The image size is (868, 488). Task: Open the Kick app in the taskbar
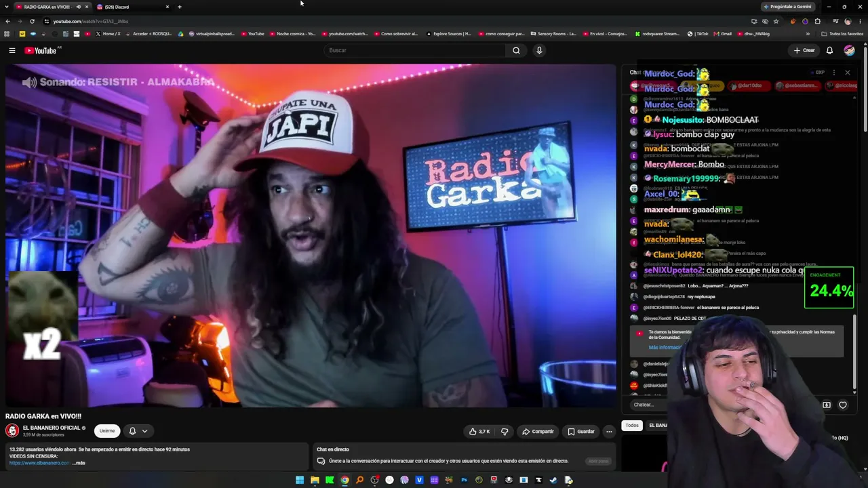(x=330, y=480)
